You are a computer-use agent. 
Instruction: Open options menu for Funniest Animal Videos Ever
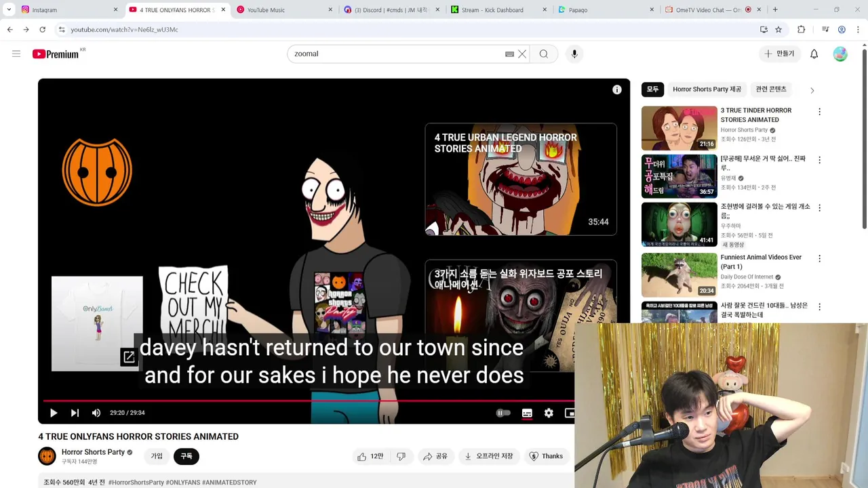[819, 258]
